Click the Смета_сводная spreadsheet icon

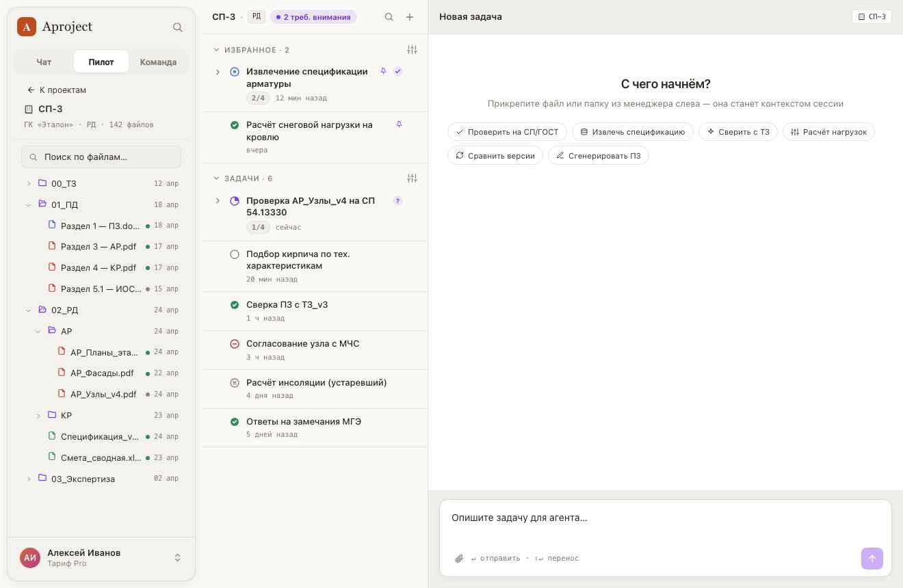pos(52,457)
